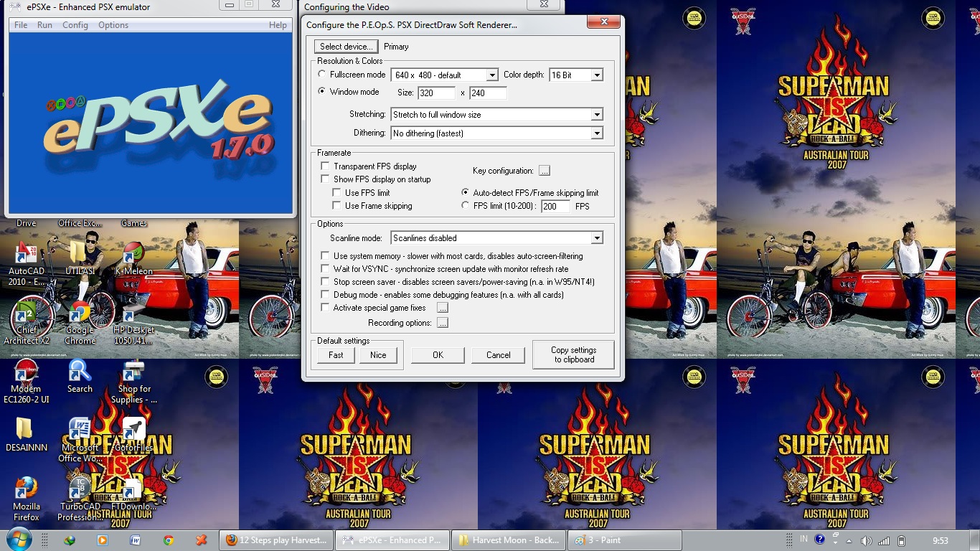Launch K-Meleon browser shortcut
Image resolution: width=980 pixels, height=551 pixels.
tap(133, 258)
